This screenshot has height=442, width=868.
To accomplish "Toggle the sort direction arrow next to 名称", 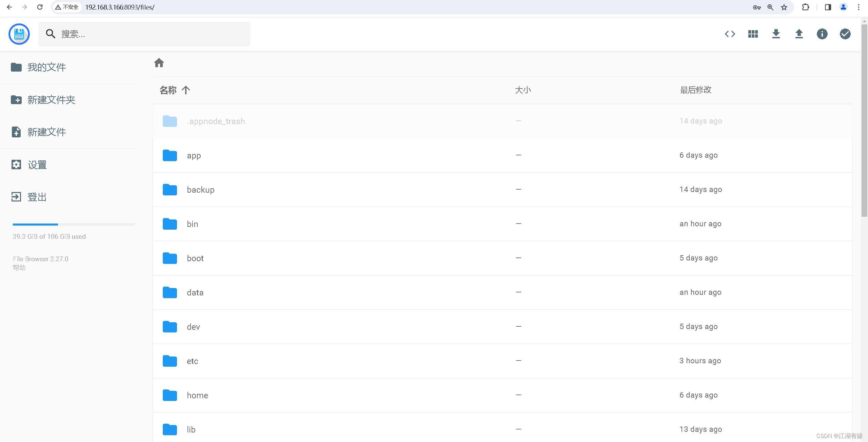I will [x=186, y=90].
